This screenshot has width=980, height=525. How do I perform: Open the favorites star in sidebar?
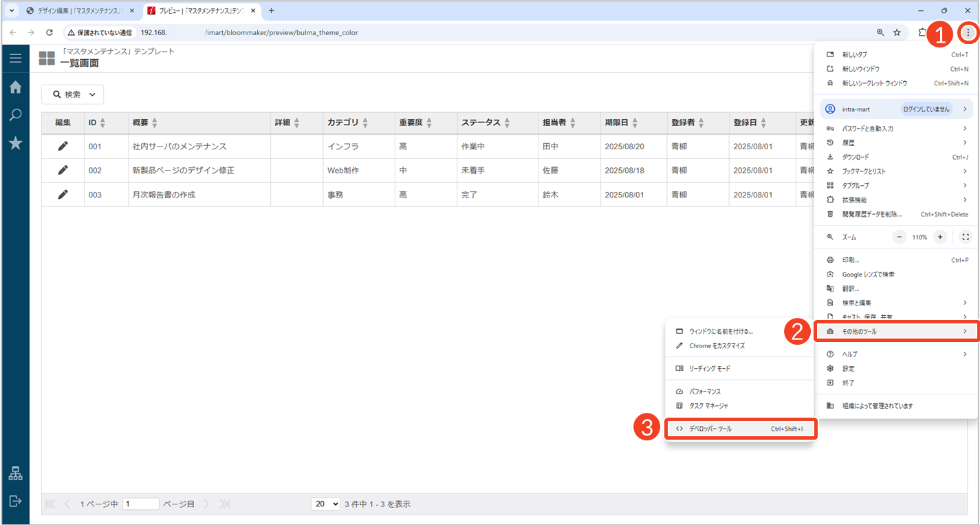(x=15, y=142)
